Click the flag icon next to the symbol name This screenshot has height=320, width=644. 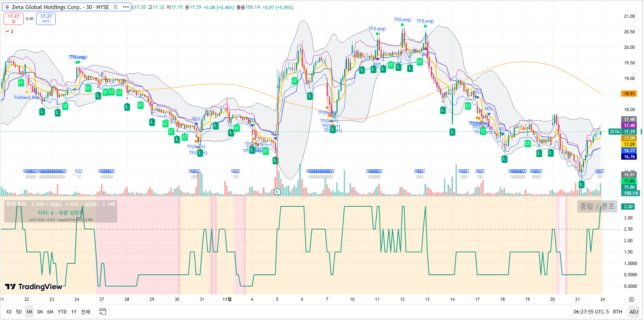click(116, 7)
